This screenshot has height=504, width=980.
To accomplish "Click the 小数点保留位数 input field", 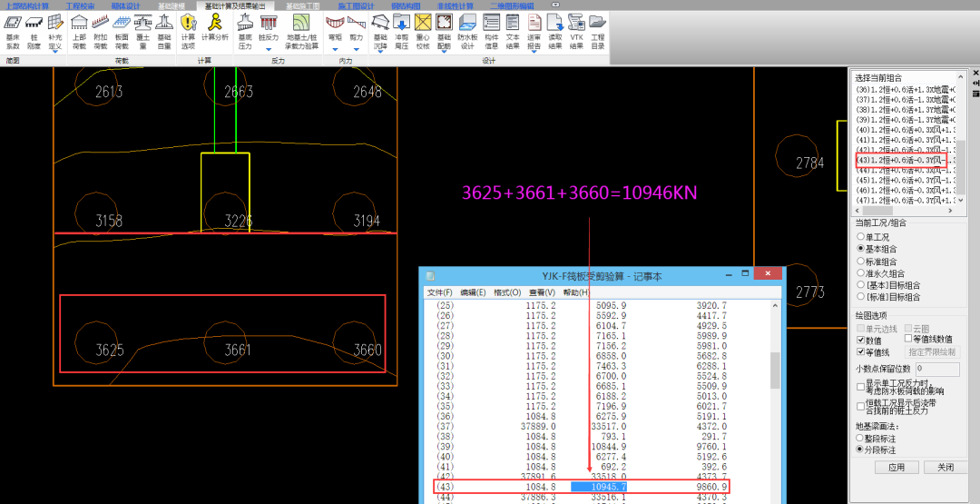I will point(937,370).
